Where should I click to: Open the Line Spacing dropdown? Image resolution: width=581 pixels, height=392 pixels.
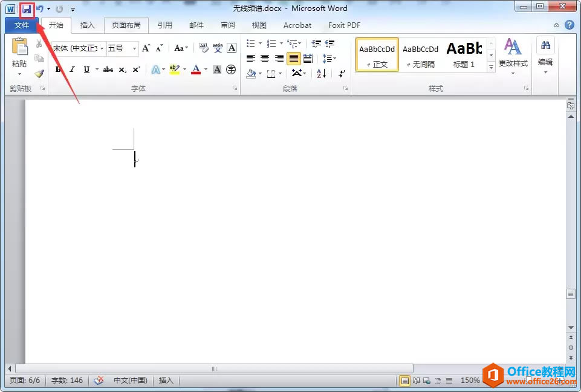pyautogui.click(x=329, y=59)
